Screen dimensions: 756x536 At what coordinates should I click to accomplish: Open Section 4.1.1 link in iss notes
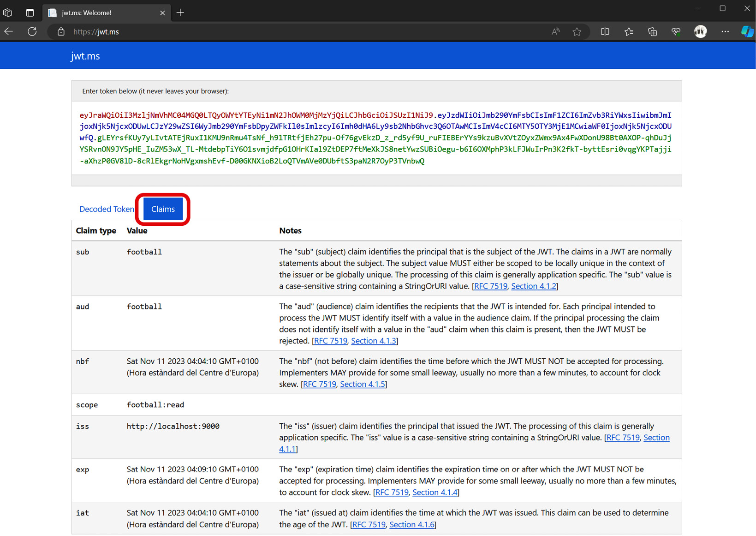tap(656, 438)
